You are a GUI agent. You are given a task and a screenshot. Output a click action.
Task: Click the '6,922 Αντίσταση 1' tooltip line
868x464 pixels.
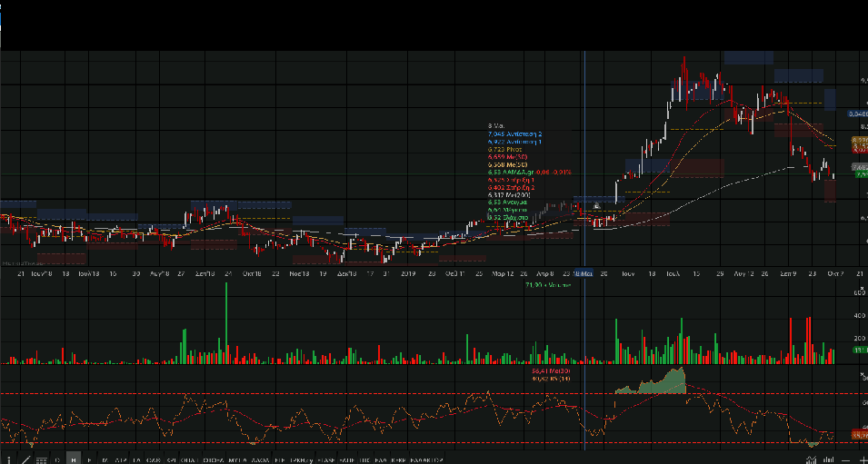pos(514,143)
